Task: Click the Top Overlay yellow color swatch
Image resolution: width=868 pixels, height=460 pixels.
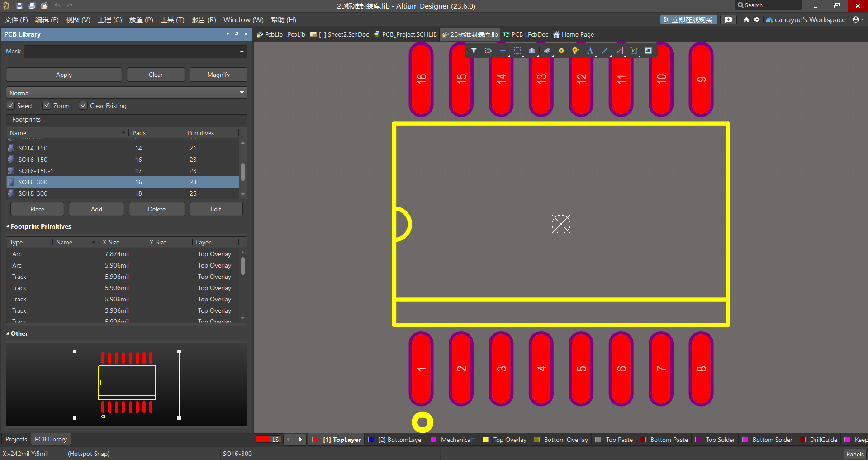Action: [x=486, y=440]
